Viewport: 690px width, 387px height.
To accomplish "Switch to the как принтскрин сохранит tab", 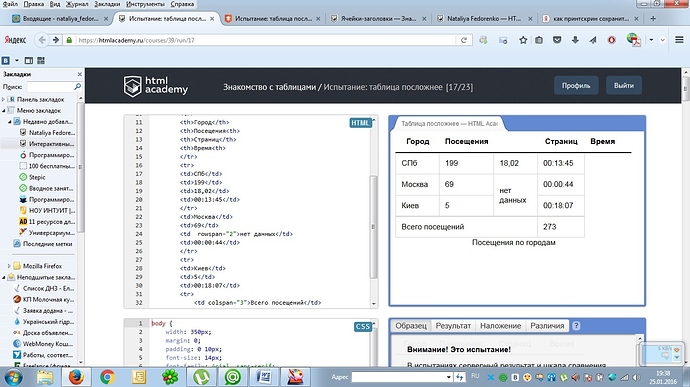I will pos(591,18).
